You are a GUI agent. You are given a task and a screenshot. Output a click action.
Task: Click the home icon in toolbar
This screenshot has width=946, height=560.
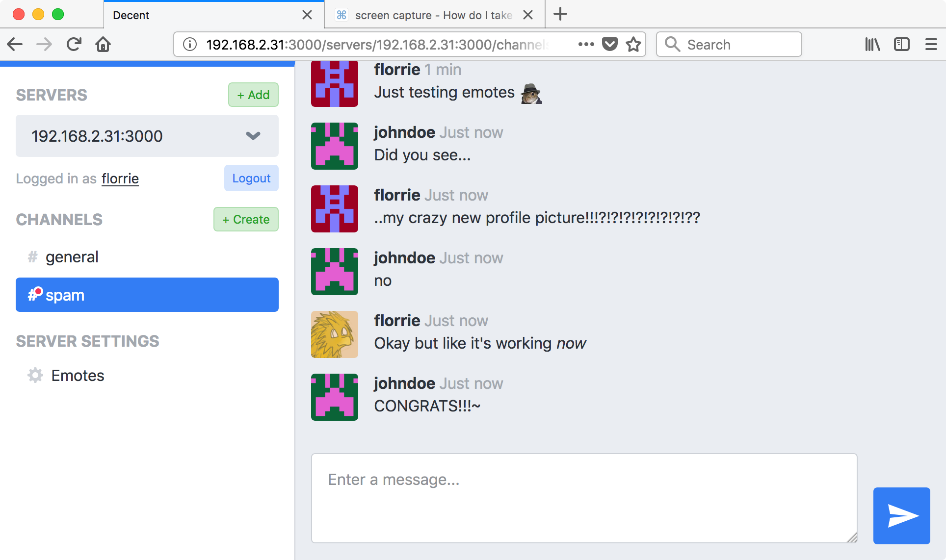pyautogui.click(x=103, y=45)
